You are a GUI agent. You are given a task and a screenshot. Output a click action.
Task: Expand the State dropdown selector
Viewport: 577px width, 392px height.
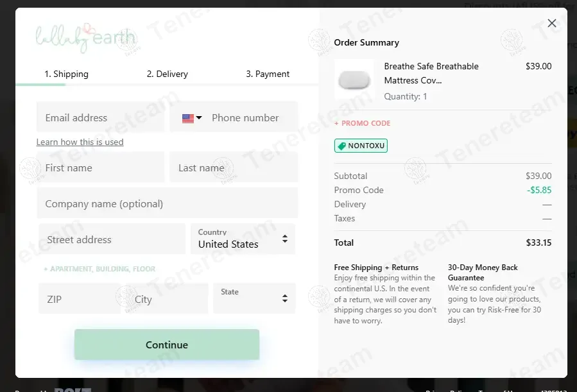coord(254,298)
